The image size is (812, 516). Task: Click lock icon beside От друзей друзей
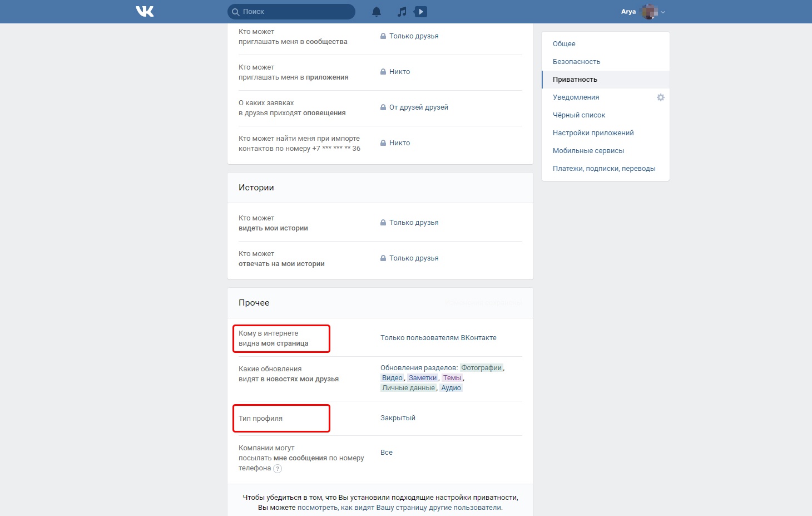383,107
